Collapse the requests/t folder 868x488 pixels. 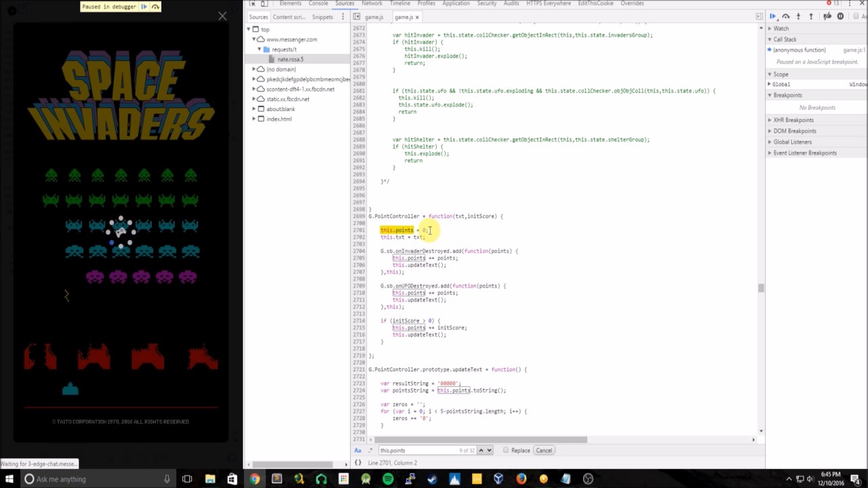pos(259,49)
